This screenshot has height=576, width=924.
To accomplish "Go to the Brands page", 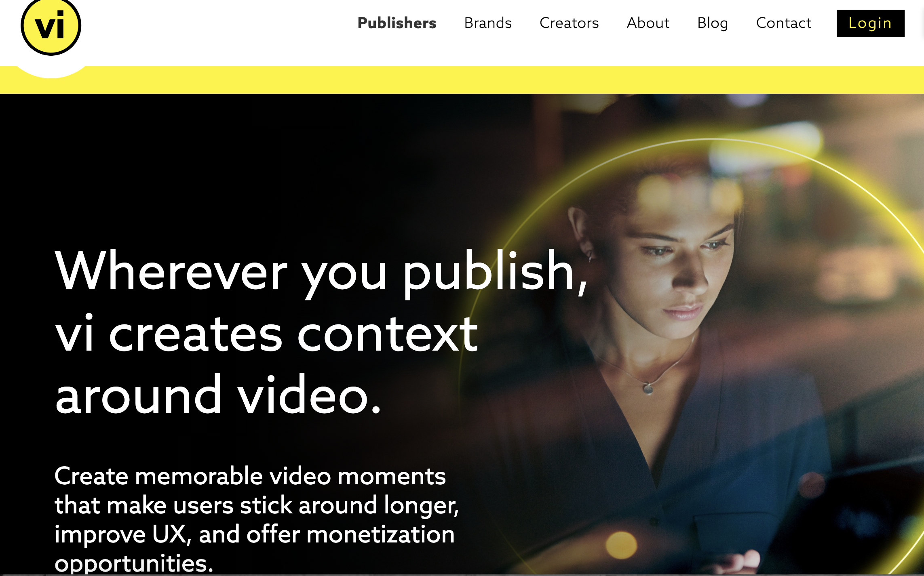I will (488, 23).
